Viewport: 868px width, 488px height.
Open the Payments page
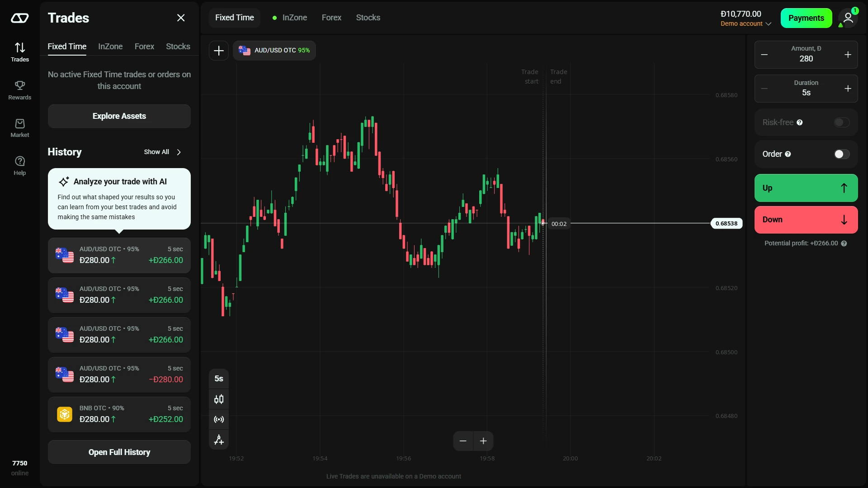click(806, 18)
